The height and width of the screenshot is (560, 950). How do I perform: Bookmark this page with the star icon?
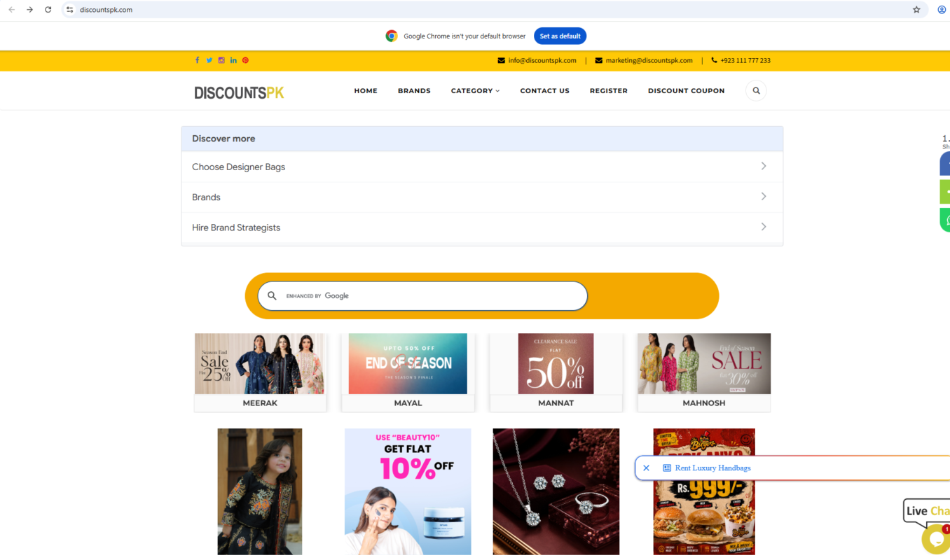point(916,10)
